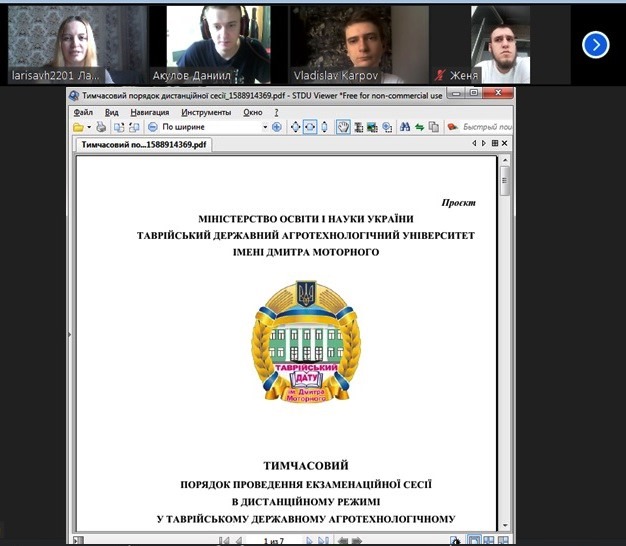Go to next page button

tap(309, 541)
